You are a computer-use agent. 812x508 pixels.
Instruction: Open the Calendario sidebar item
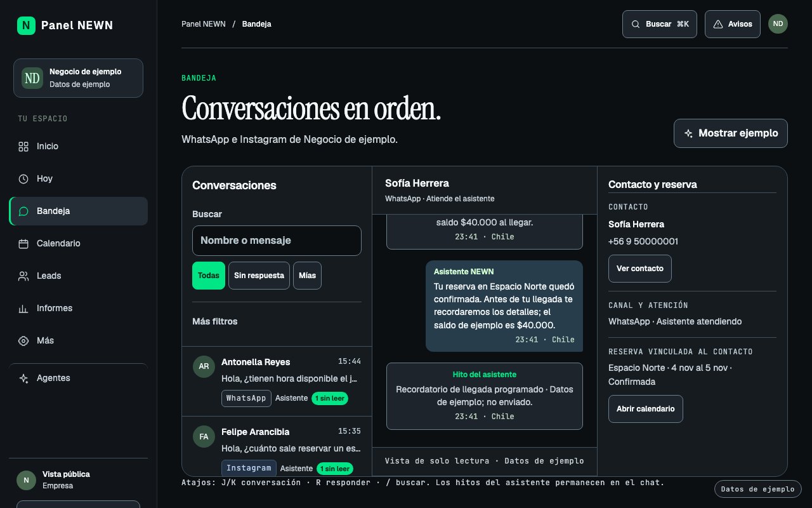coord(78,244)
